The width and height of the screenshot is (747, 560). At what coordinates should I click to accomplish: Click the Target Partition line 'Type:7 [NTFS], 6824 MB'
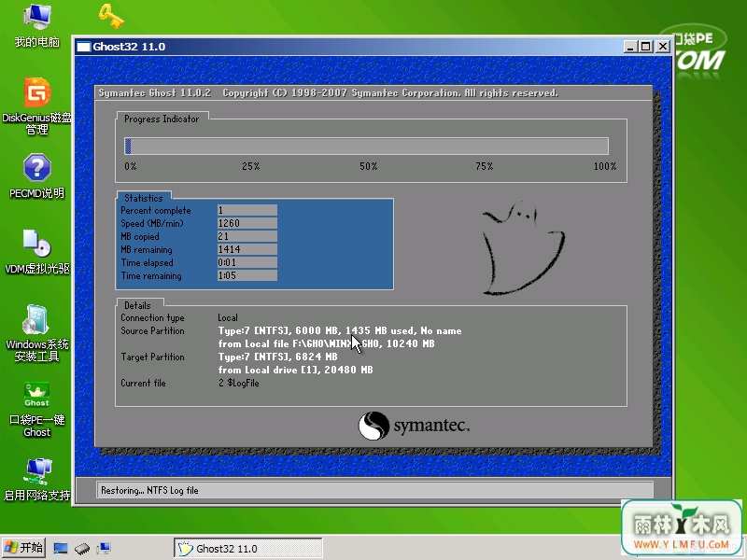[x=277, y=357]
